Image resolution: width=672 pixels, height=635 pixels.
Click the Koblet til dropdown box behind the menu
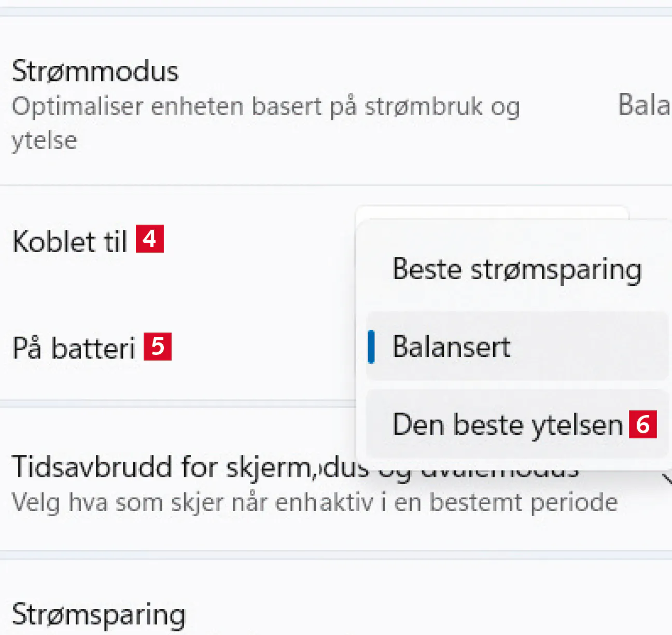(x=492, y=213)
